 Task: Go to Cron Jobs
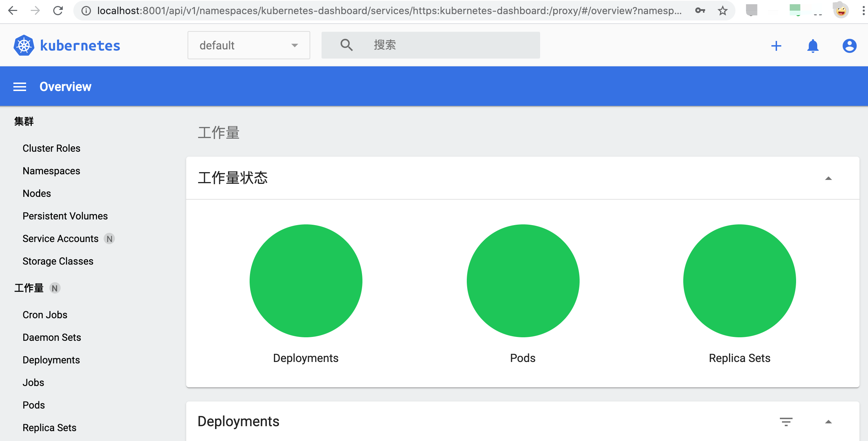tap(45, 315)
